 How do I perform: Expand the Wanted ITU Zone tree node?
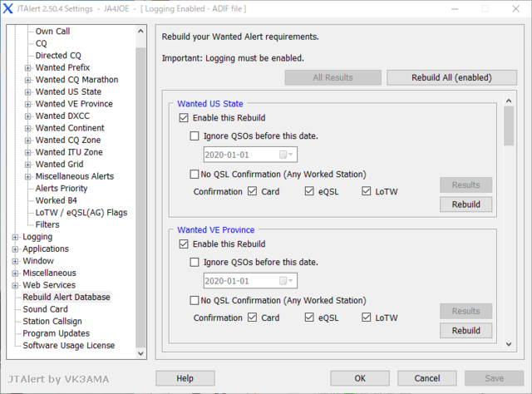point(27,152)
